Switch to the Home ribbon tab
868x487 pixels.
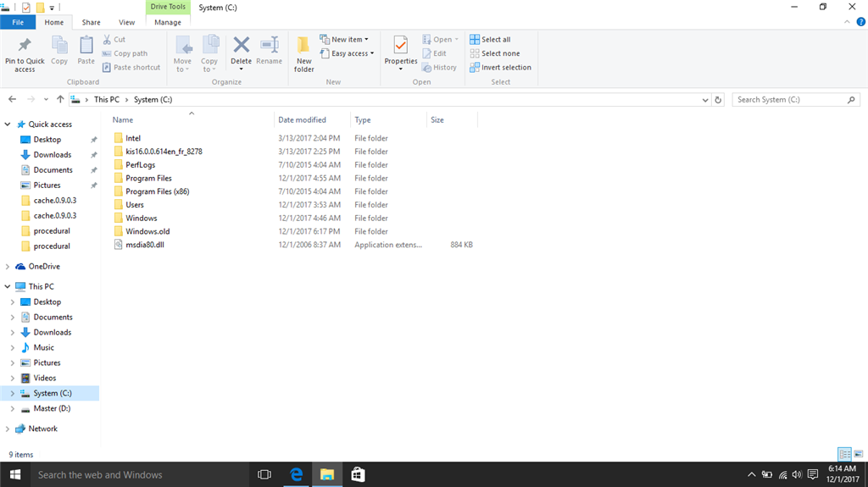coord(53,22)
